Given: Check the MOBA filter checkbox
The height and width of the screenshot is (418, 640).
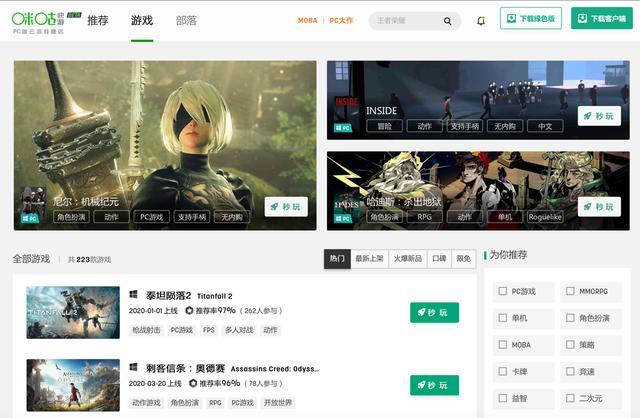Looking at the screenshot, I should pos(503,345).
